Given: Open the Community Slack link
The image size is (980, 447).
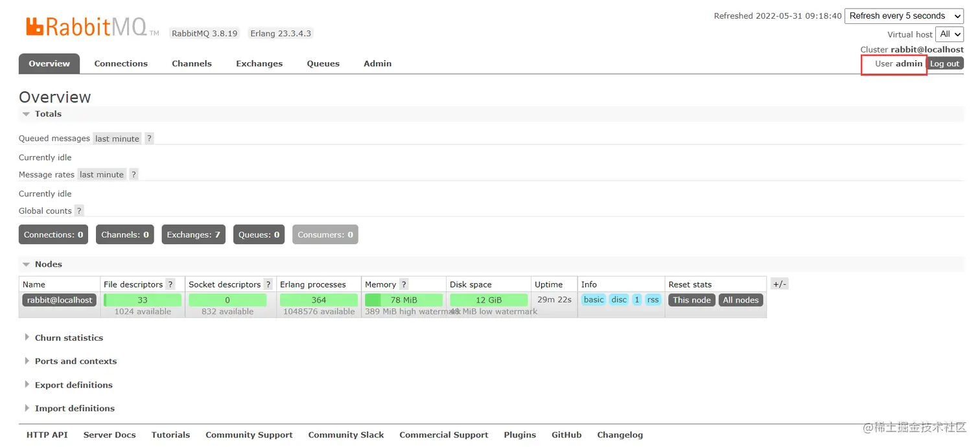Looking at the screenshot, I should coord(346,435).
